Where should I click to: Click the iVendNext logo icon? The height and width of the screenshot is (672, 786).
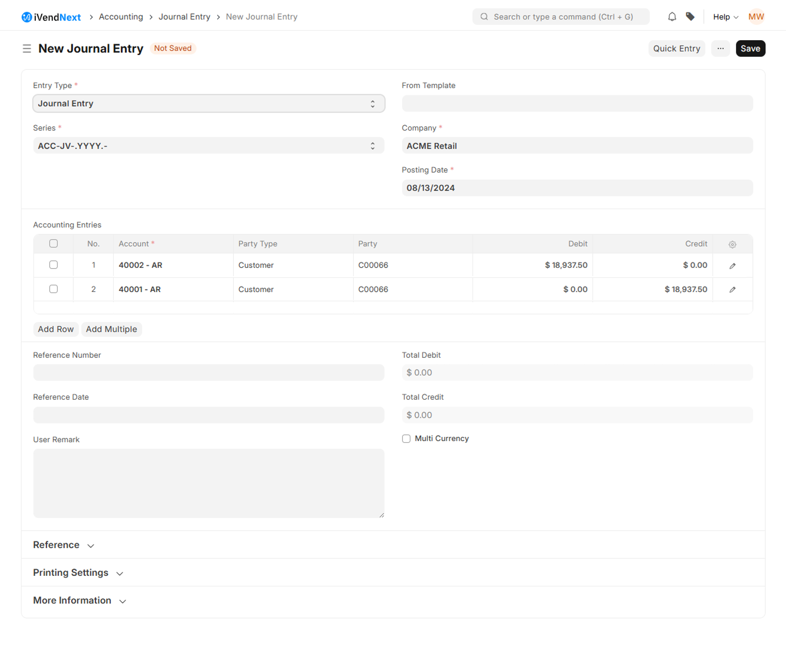pos(26,17)
